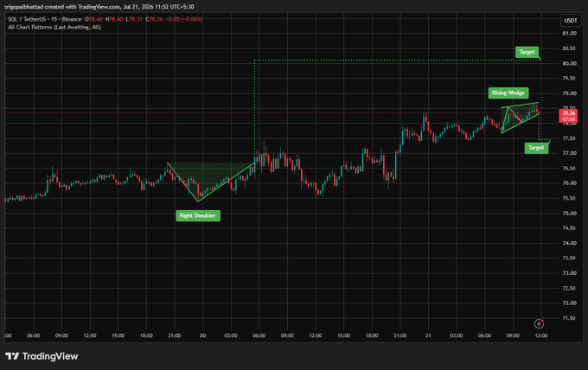Click the low value L78.31 in the legend
The height and width of the screenshot is (370, 588).
pos(134,19)
